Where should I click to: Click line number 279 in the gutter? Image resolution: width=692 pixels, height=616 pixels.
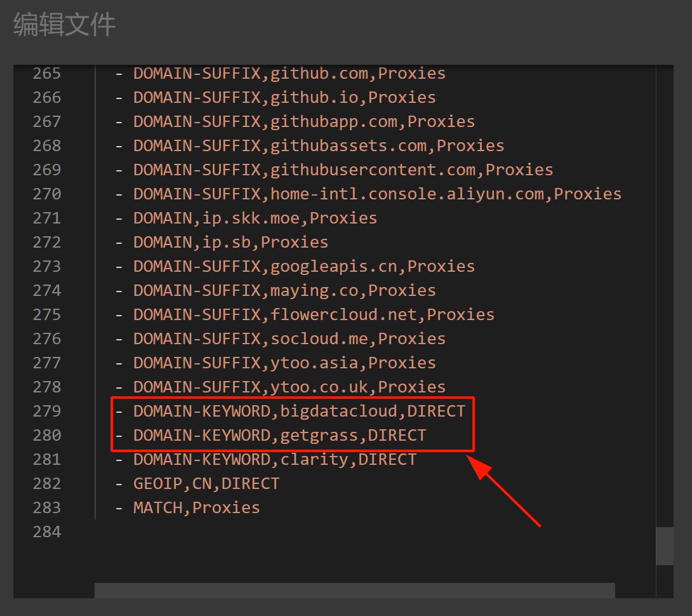[47, 412]
